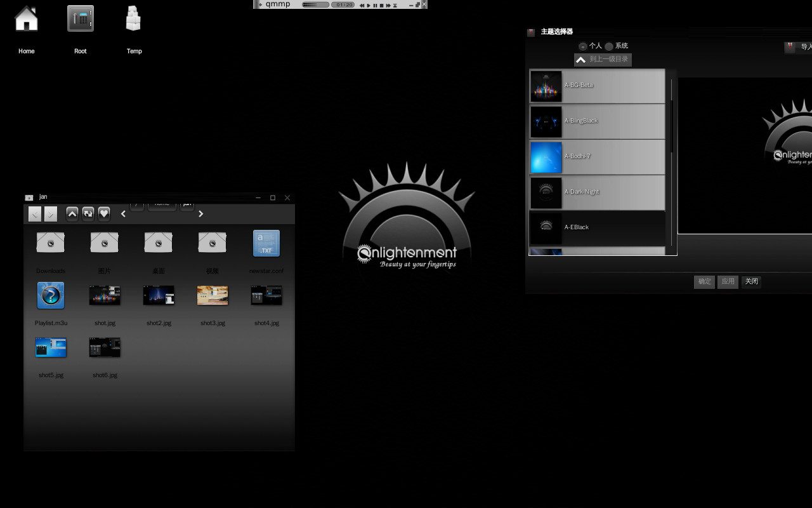Click qmmp previous track button

point(362,5)
